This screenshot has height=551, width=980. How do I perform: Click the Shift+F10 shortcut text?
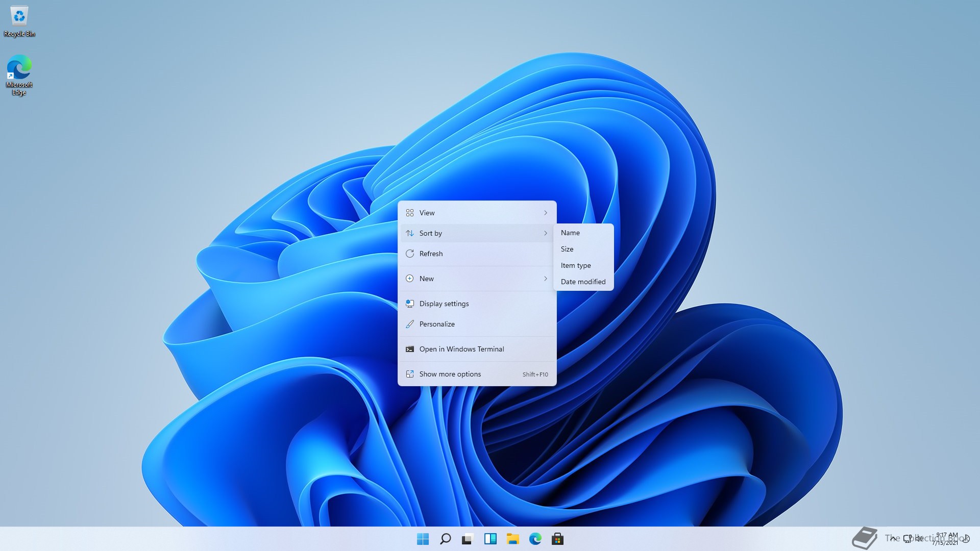click(535, 374)
